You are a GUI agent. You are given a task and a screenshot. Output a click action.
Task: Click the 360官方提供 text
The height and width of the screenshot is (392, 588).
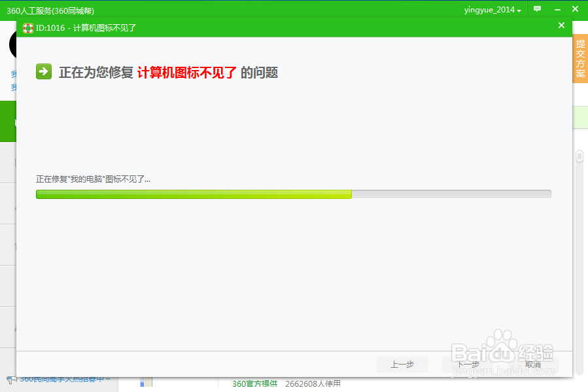coord(254,383)
